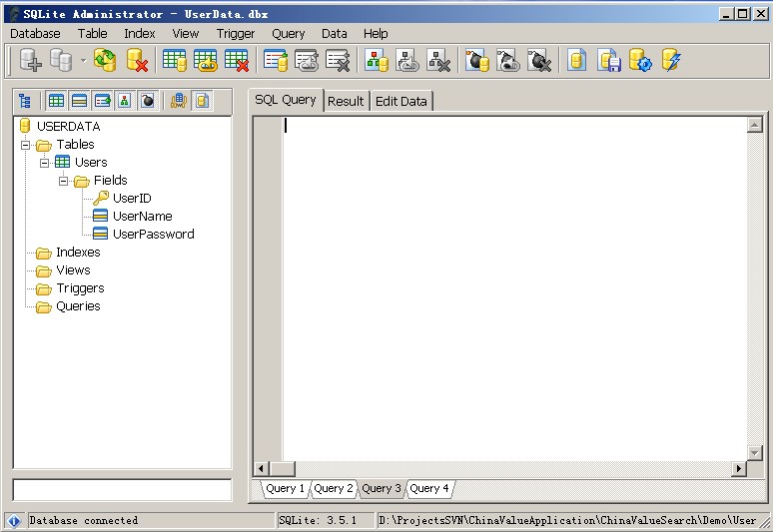Click the edit index icon
Image resolution: width=773 pixels, height=532 pixels.
(307, 61)
